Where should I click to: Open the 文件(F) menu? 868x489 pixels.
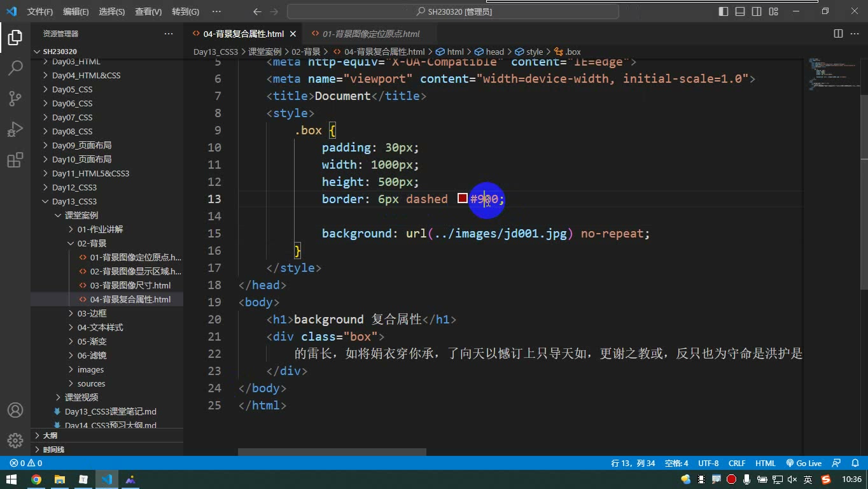click(40, 11)
